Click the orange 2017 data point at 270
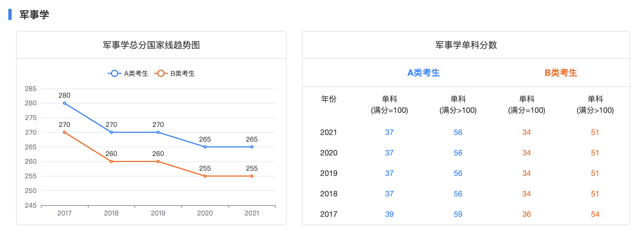The height and width of the screenshot is (234, 644). tap(64, 132)
